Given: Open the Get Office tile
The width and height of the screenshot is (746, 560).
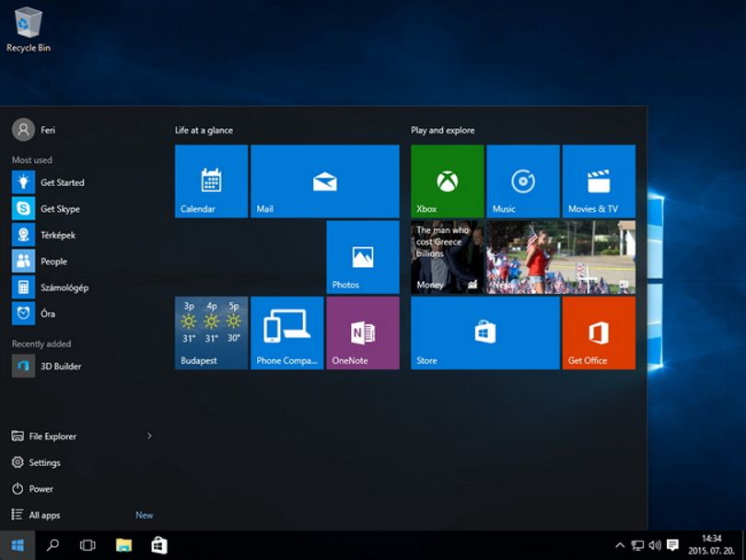Looking at the screenshot, I should [x=599, y=333].
